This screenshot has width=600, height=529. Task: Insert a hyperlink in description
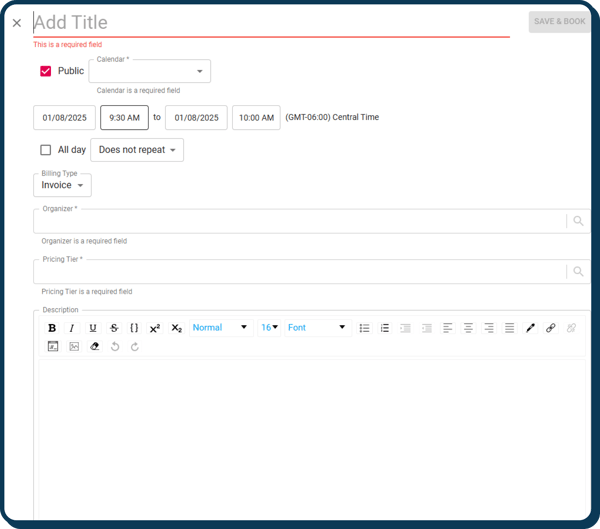pyautogui.click(x=551, y=328)
